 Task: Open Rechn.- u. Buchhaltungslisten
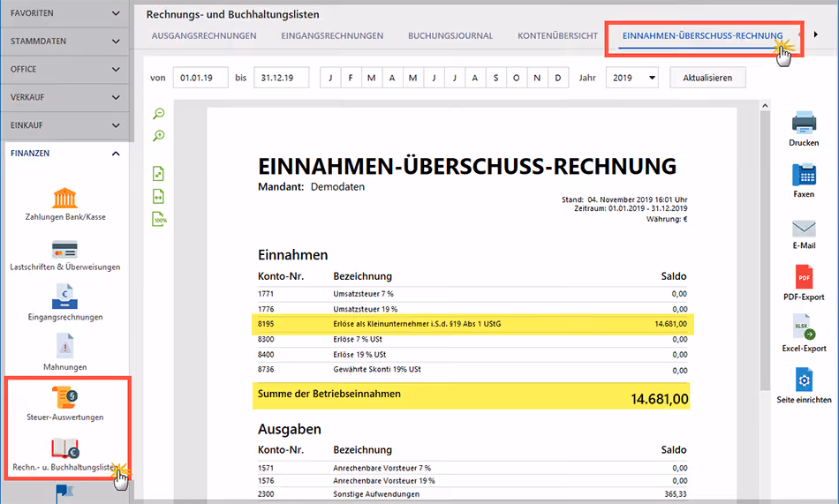tap(64, 455)
